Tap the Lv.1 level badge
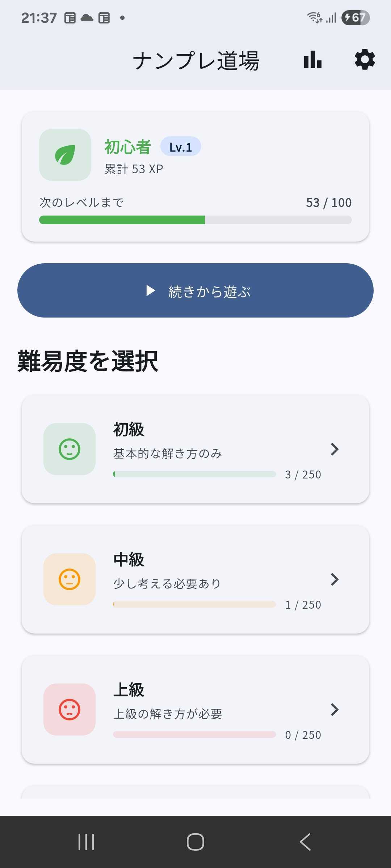The height and width of the screenshot is (868, 391). click(x=181, y=146)
